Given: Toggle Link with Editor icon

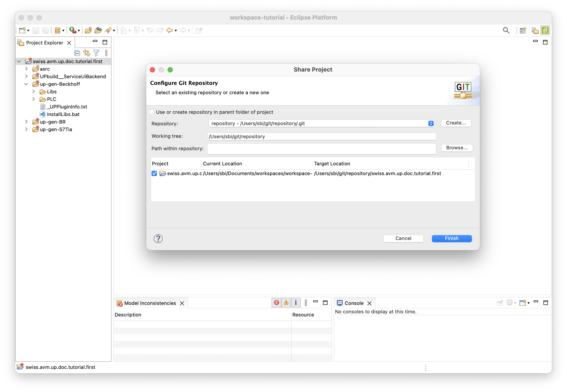Looking at the screenshot, I should [87, 53].
